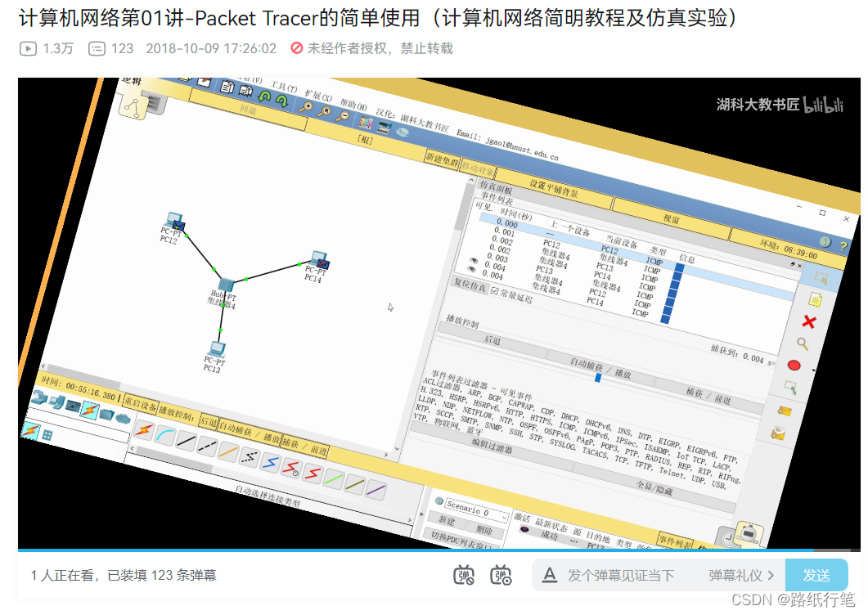Click the 新建 scenario button
This screenshot has height=615, width=868.
point(446,520)
